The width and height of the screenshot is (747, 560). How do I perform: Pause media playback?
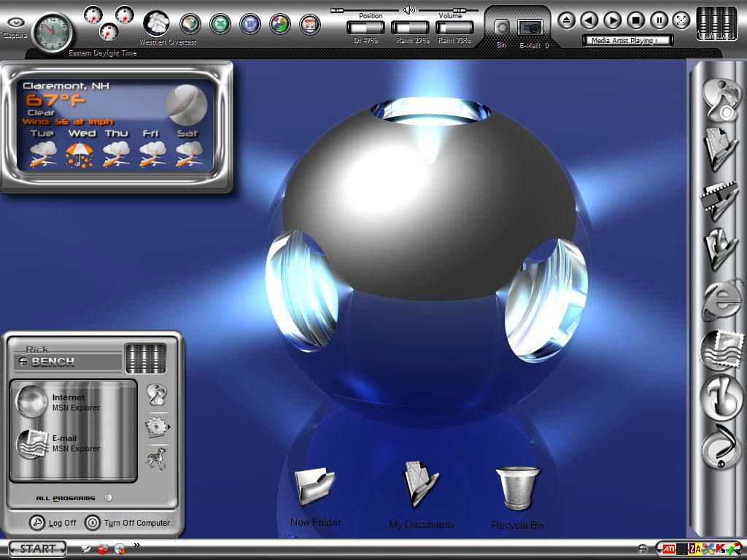click(x=659, y=20)
